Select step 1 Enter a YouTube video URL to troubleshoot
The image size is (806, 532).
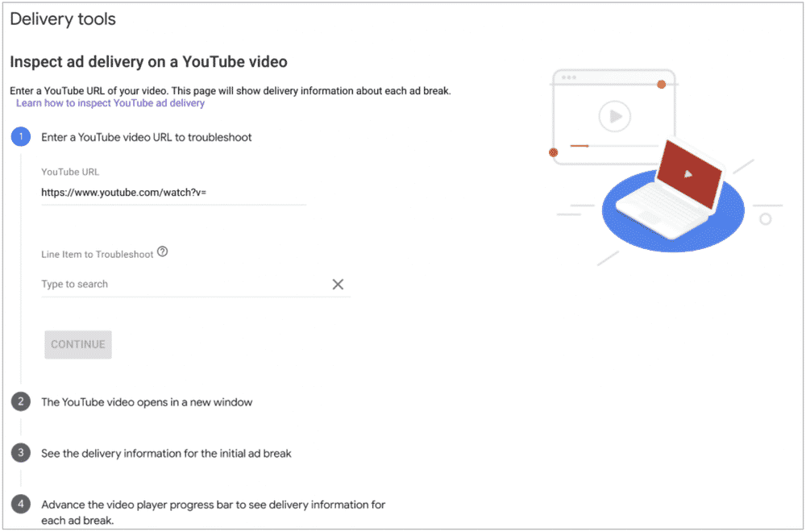[x=131, y=137]
